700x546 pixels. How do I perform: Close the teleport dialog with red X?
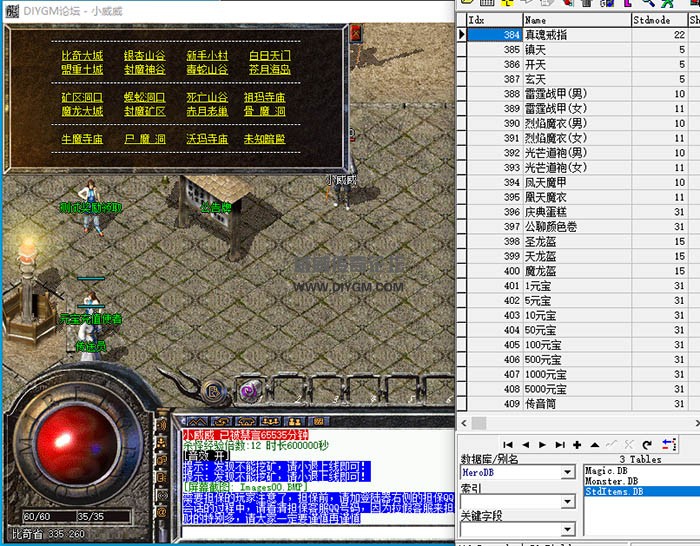coord(356,33)
